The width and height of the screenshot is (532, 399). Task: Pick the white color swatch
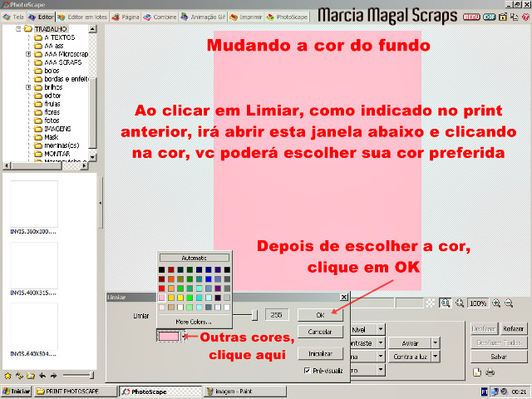click(x=227, y=308)
